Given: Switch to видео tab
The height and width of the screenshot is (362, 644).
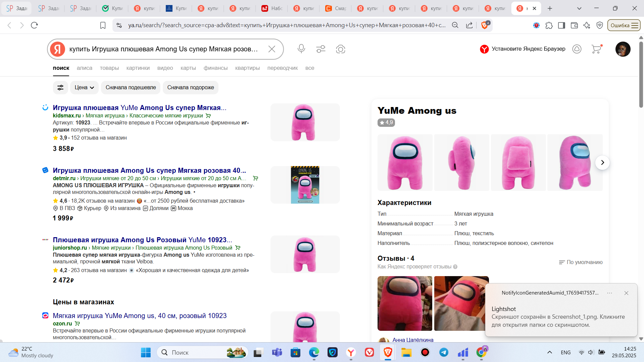Looking at the screenshot, I should [x=165, y=68].
